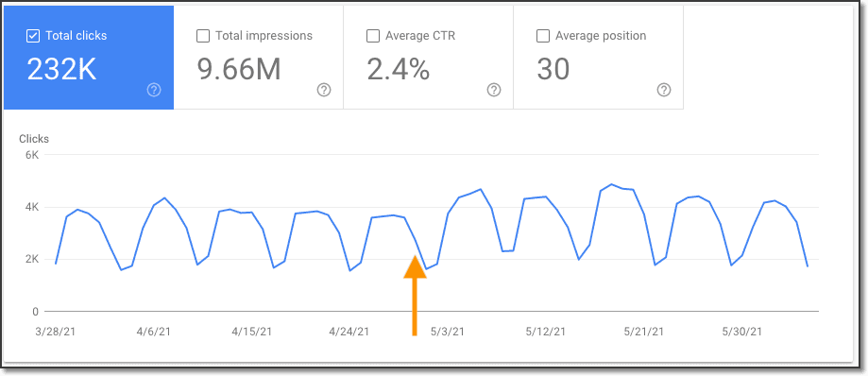Click the 4/15/21 date label
The width and height of the screenshot is (868, 376).
click(x=252, y=332)
